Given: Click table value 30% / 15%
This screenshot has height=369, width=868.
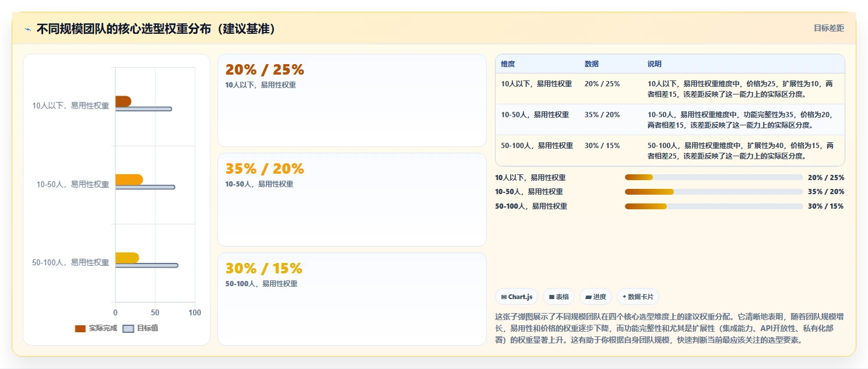Looking at the screenshot, I should coord(602,146).
